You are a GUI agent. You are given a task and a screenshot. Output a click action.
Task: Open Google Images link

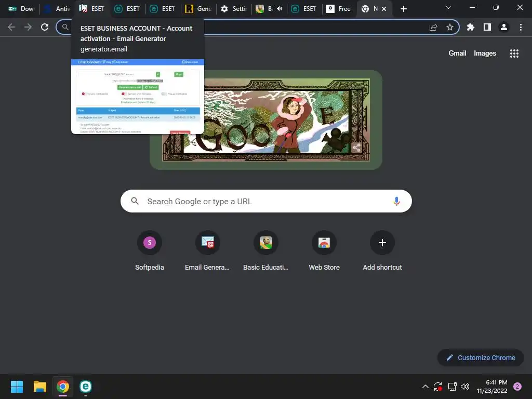485,54
